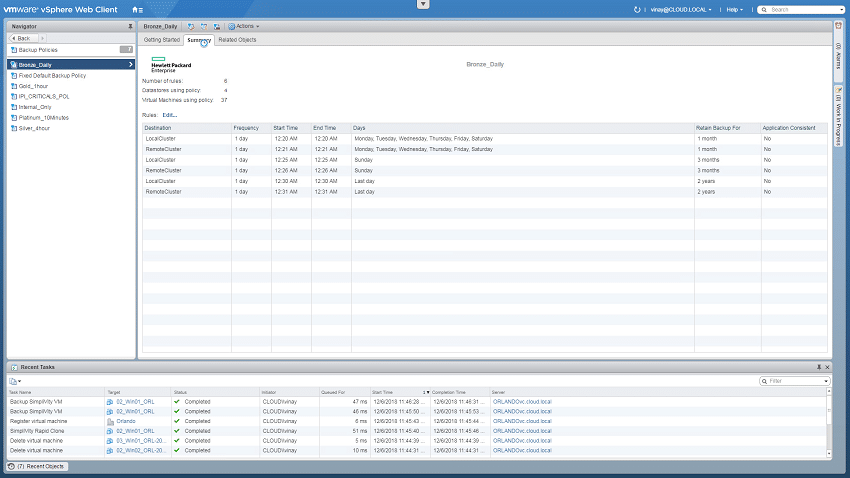Select the IPI_CRITICALS_POL policy
The width and height of the screenshot is (850, 478).
click(44, 96)
